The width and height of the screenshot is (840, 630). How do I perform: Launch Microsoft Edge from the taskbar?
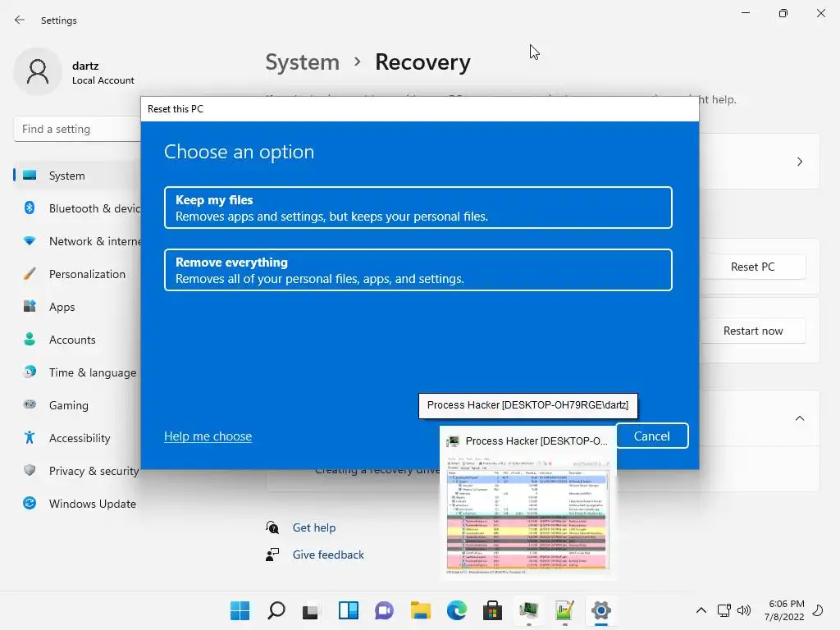(456, 610)
